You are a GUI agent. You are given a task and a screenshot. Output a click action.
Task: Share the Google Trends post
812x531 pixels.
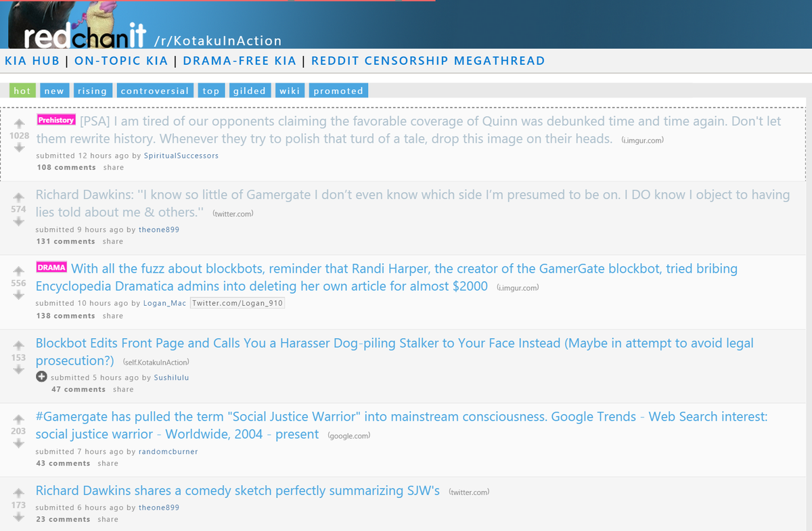(108, 463)
